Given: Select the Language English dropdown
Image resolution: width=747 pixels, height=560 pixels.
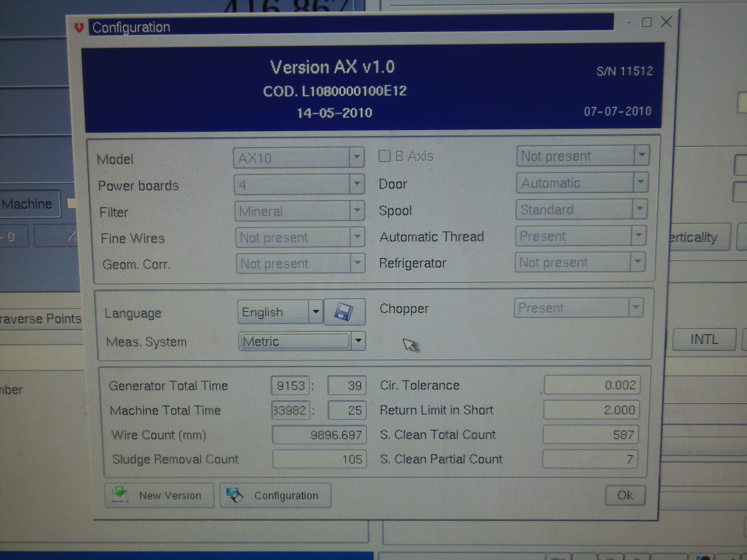Looking at the screenshot, I should [280, 312].
